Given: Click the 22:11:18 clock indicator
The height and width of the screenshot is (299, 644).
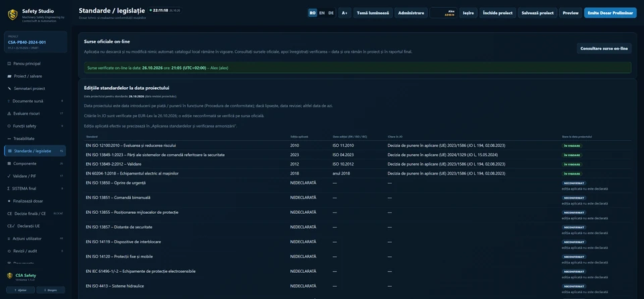Looking at the screenshot, I should click(165, 10).
